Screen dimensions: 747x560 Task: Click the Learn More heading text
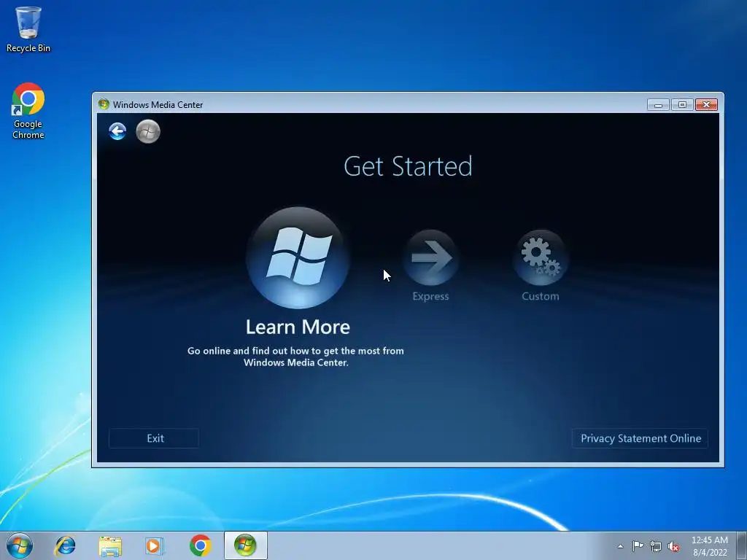(x=298, y=327)
